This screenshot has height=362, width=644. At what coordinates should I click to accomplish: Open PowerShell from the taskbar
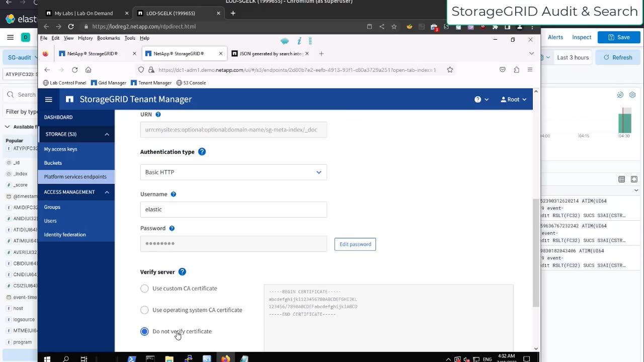pyautogui.click(x=131, y=359)
